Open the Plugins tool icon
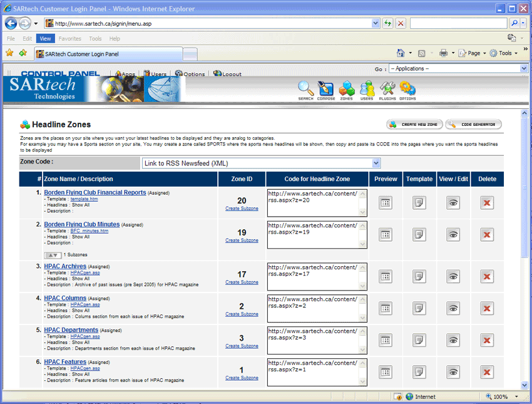The height and width of the screenshot is (404, 532). (387, 90)
